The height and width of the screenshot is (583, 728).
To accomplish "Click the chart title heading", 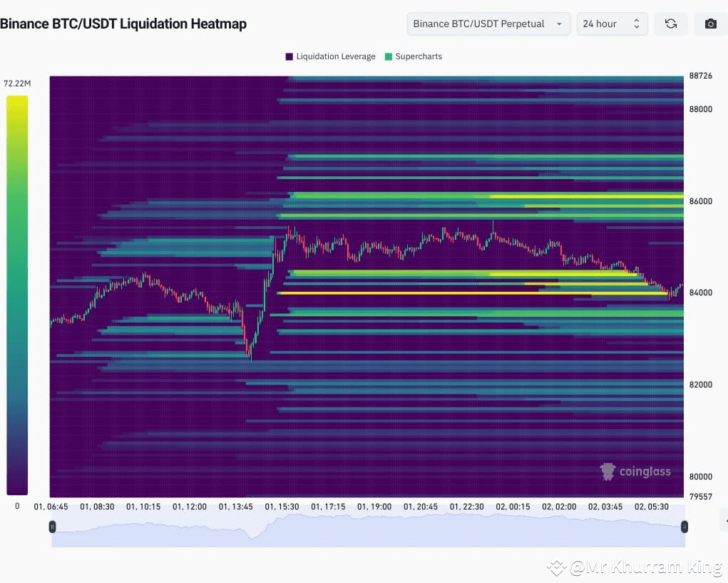I will (124, 24).
